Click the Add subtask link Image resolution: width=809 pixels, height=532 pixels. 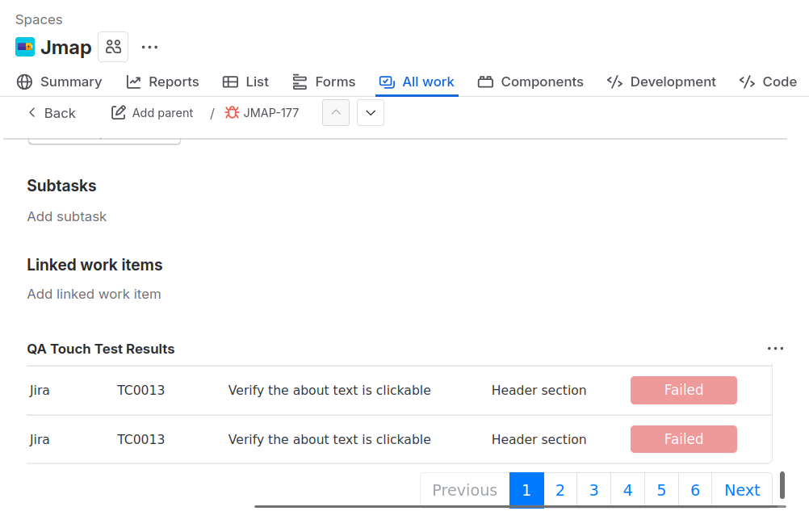click(66, 216)
